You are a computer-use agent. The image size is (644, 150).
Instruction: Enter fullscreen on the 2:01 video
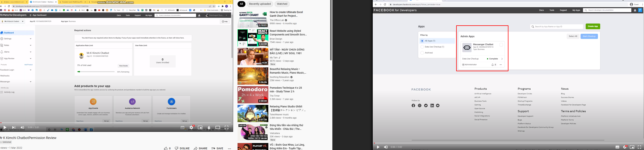tap(227, 127)
